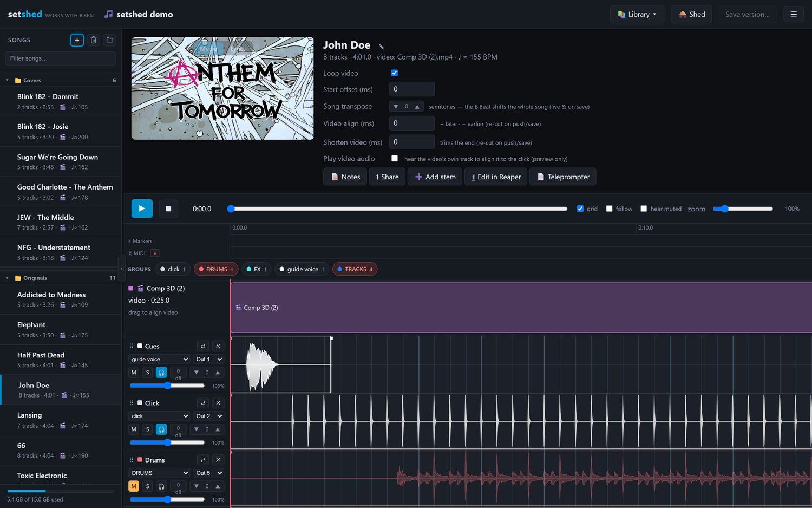Solo the Click track

coord(147,429)
